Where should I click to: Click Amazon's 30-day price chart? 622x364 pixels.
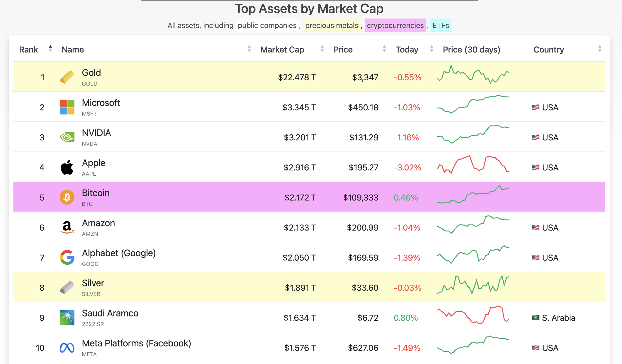[473, 224]
